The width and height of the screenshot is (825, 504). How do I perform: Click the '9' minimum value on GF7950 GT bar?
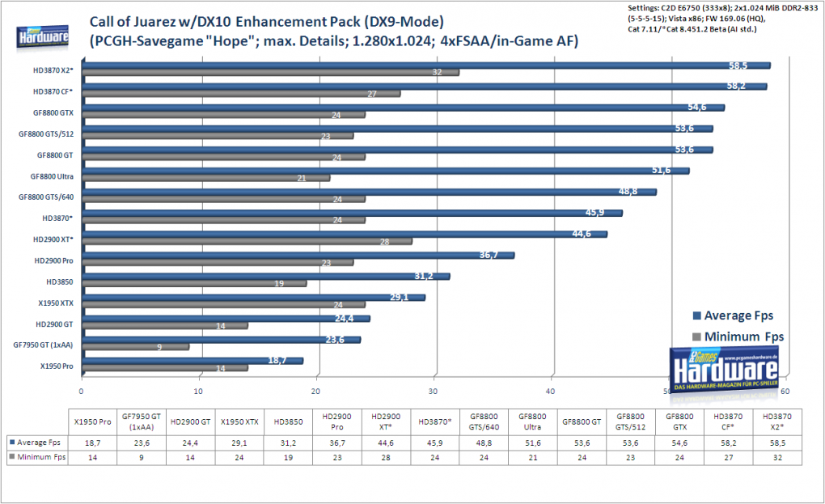pyautogui.click(x=159, y=347)
